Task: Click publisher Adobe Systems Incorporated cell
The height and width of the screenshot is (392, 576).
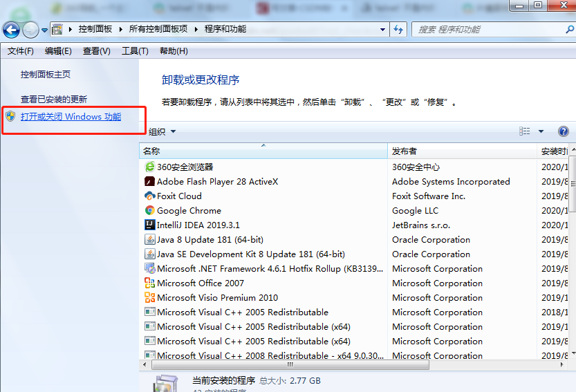Action: (451, 182)
